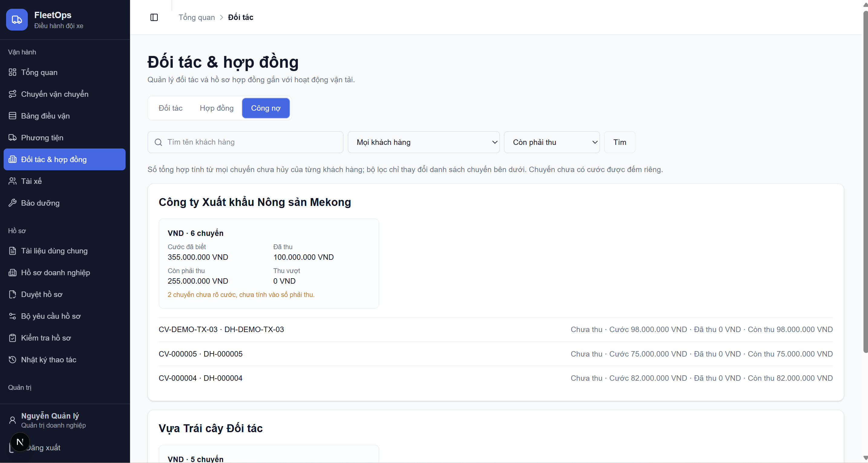Open Duyệt hồ sơ in the sidebar

point(64,294)
